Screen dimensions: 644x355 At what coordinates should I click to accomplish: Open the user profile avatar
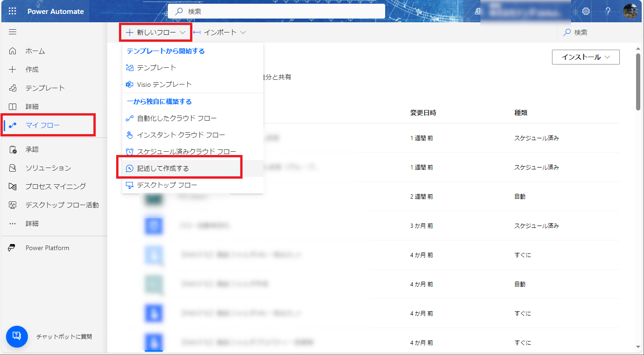631,11
